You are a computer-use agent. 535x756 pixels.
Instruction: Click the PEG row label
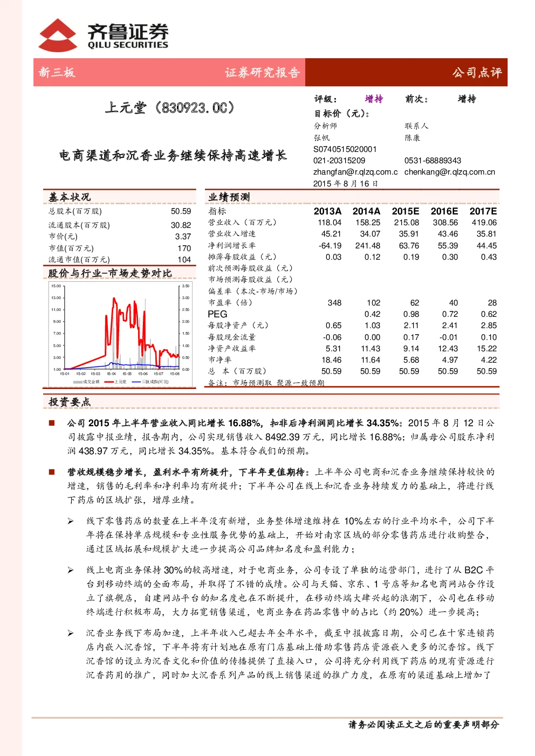point(218,314)
